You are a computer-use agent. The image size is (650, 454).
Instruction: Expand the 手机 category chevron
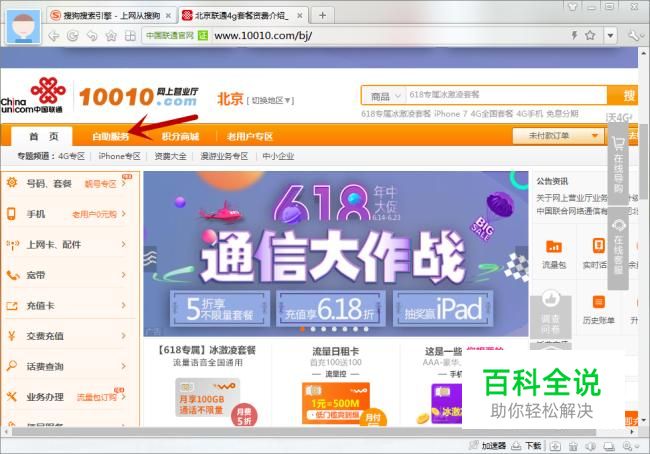pos(124,214)
